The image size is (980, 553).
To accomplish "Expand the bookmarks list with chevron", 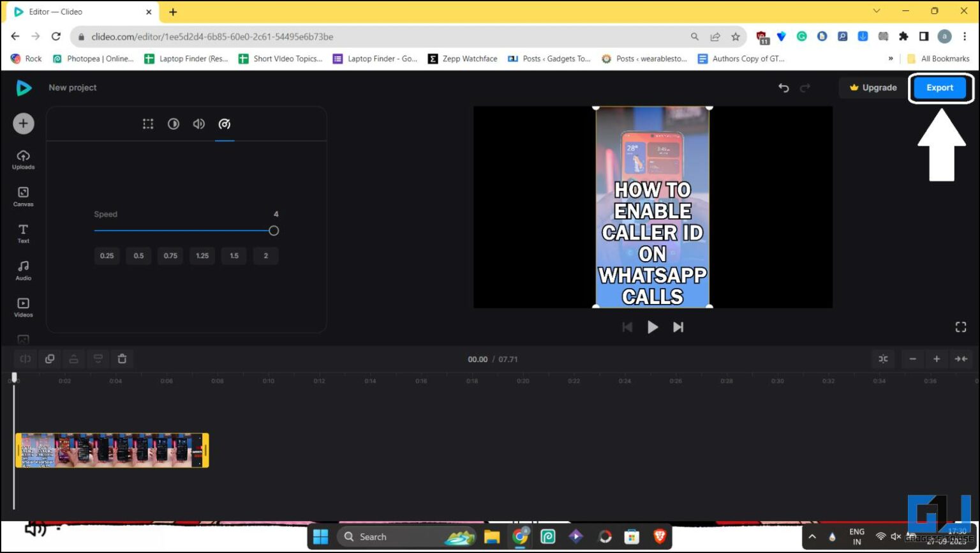I will (891, 59).
